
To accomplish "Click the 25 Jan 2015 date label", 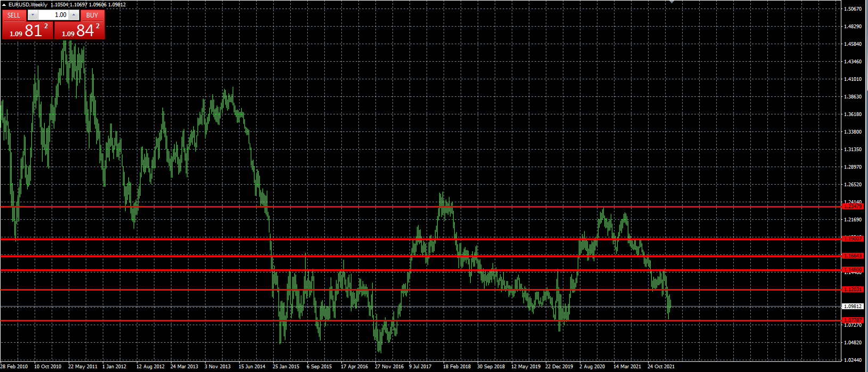I will [x=286, y=367].
